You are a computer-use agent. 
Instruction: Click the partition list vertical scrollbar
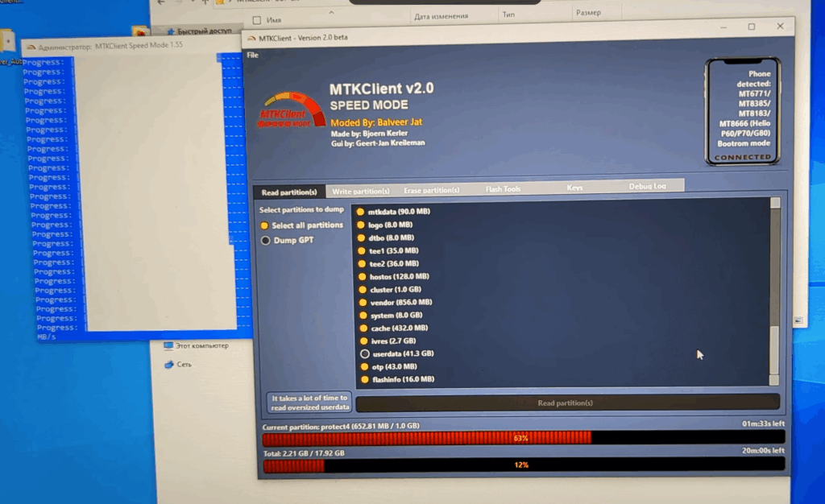[774, 290]
